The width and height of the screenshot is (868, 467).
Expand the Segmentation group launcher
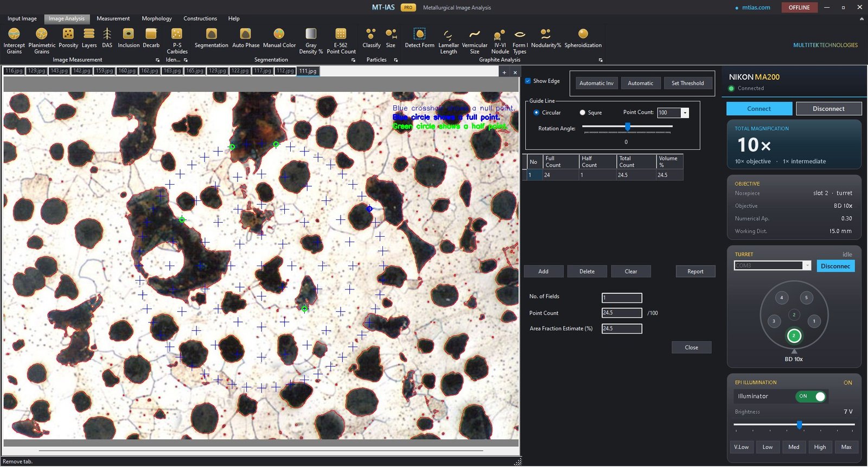(353, 60)
